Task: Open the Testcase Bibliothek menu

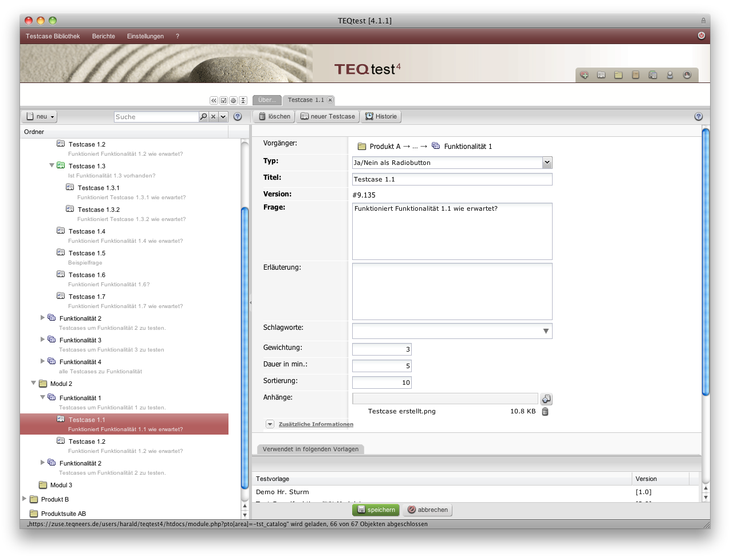Action: 53,36
